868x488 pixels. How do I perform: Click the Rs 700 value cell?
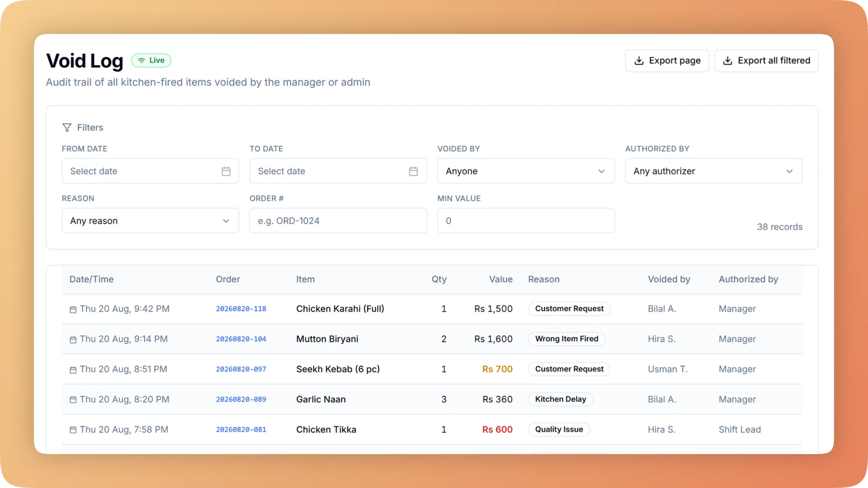tap(497, 369)
